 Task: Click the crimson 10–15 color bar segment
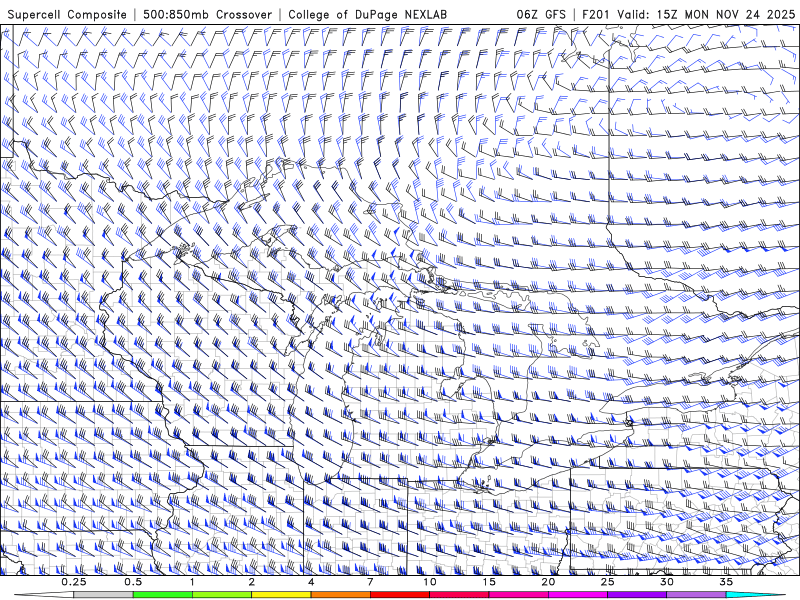tap(459, 595)
